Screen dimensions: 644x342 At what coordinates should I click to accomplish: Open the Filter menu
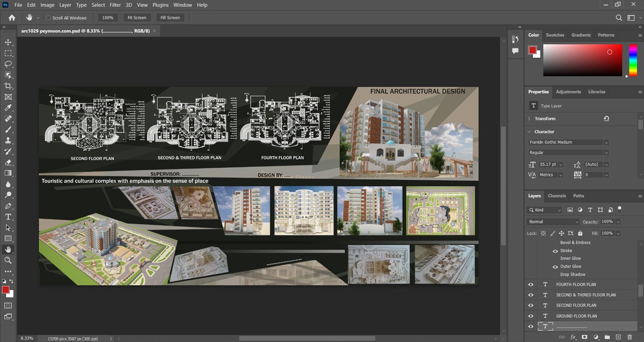click(x=115, y=5)
